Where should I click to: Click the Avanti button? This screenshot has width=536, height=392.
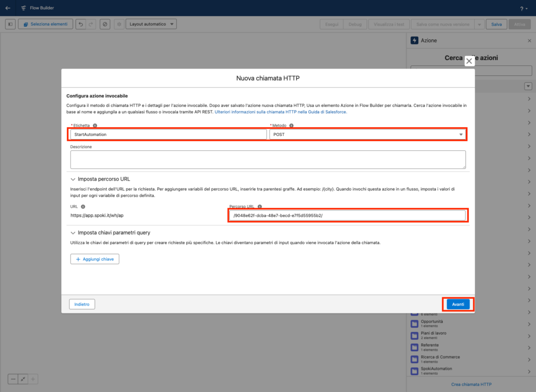458,304
